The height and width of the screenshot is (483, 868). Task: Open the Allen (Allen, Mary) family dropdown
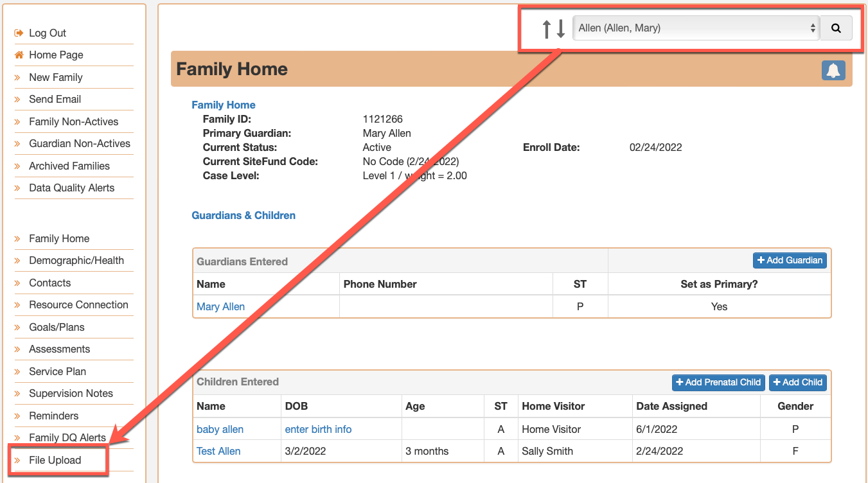(696, 28)
